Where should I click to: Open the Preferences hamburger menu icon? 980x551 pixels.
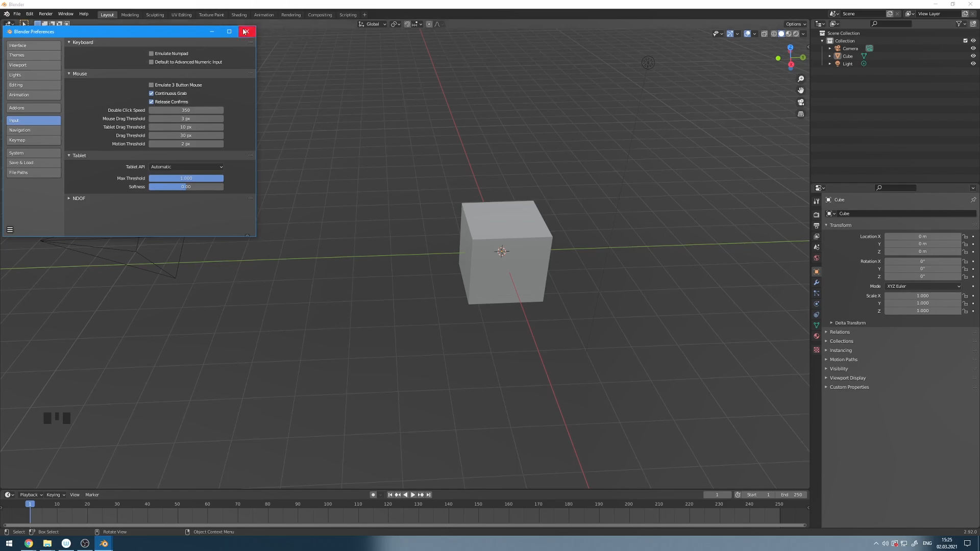[x=10, y=230]
